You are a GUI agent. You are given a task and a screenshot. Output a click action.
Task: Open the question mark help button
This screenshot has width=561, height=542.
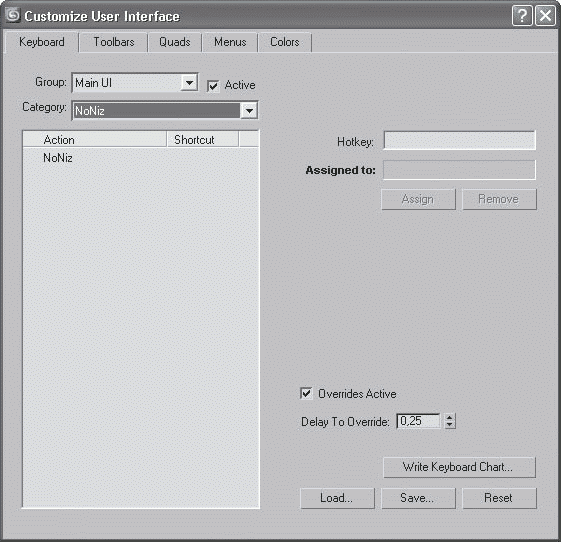coord(522,16)
